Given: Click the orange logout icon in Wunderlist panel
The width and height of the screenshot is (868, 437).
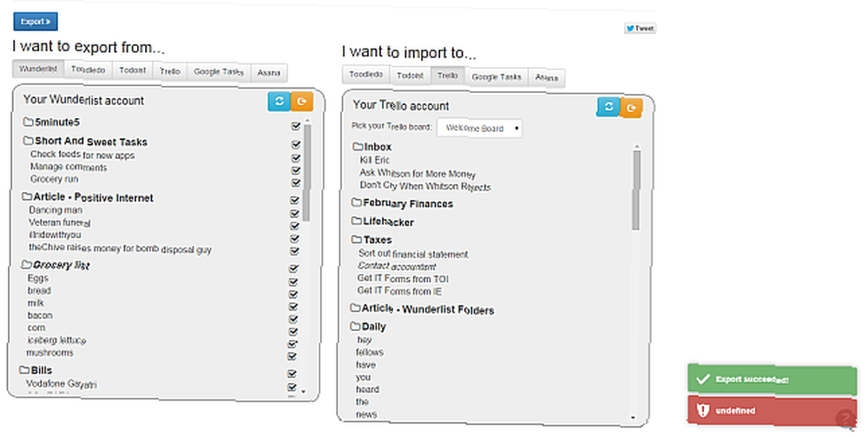Looking at the screenshot, I should [x=302, y=102].
